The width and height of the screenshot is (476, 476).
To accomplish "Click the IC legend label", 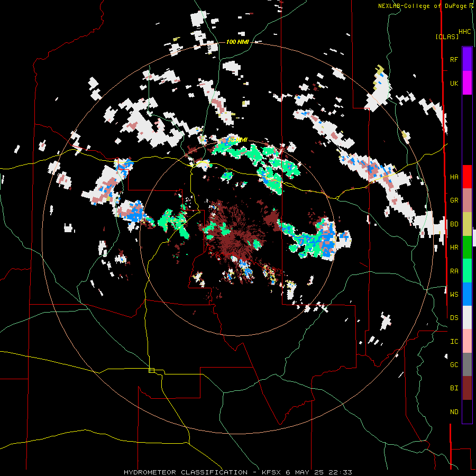I will (454, 342).
